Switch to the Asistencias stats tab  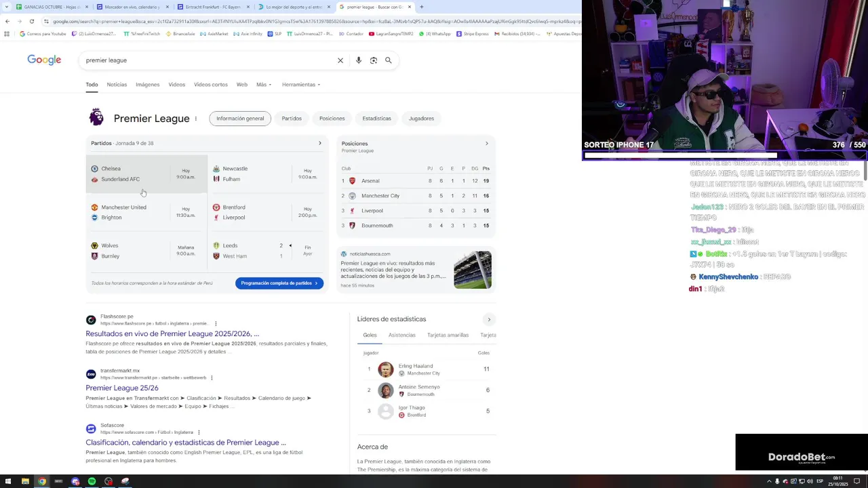pos(402,335)
